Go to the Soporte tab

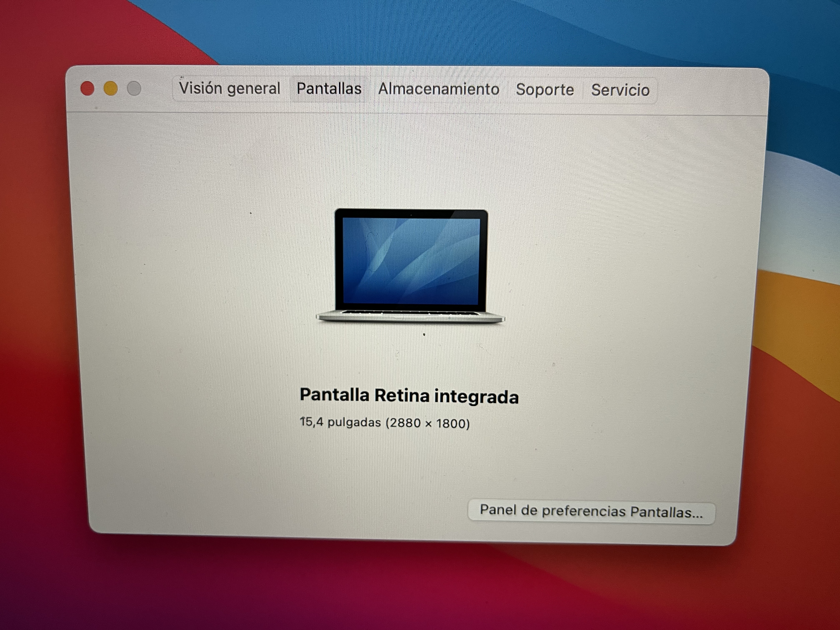pos(545,90)
